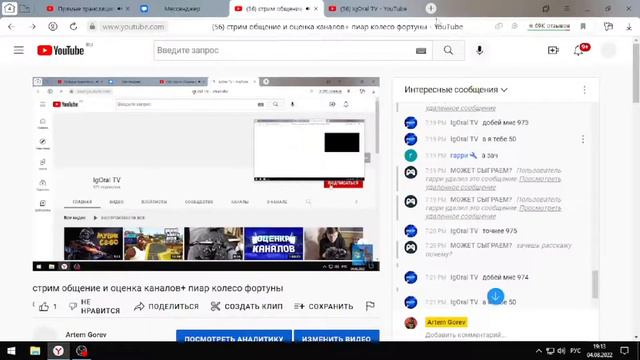Start voice search with microphone
Screen dimensions: 640x360
479,50
